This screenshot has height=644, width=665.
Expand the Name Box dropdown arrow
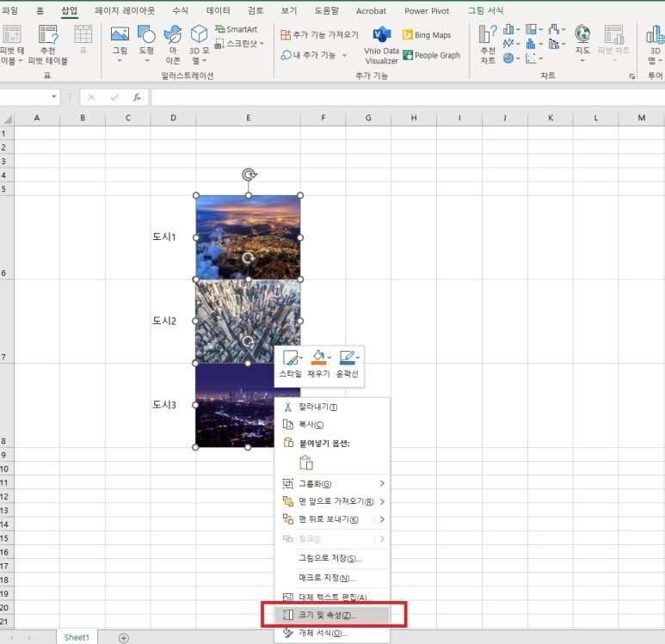pos(54,97)
